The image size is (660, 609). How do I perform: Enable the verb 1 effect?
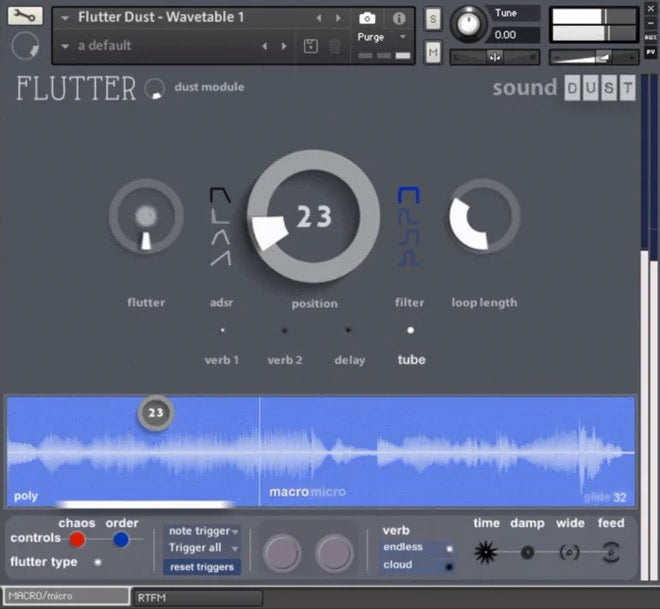[x=222, y=330]
